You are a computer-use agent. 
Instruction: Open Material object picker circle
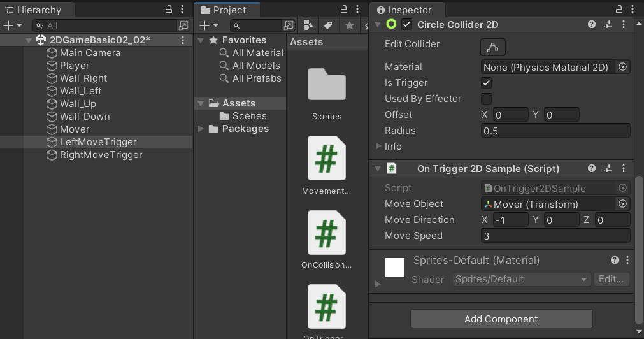coord(622,67)
